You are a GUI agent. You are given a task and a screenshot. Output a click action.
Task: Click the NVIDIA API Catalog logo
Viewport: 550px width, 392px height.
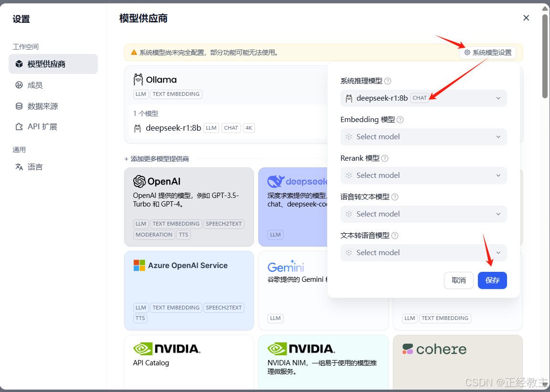coord(167,349)
